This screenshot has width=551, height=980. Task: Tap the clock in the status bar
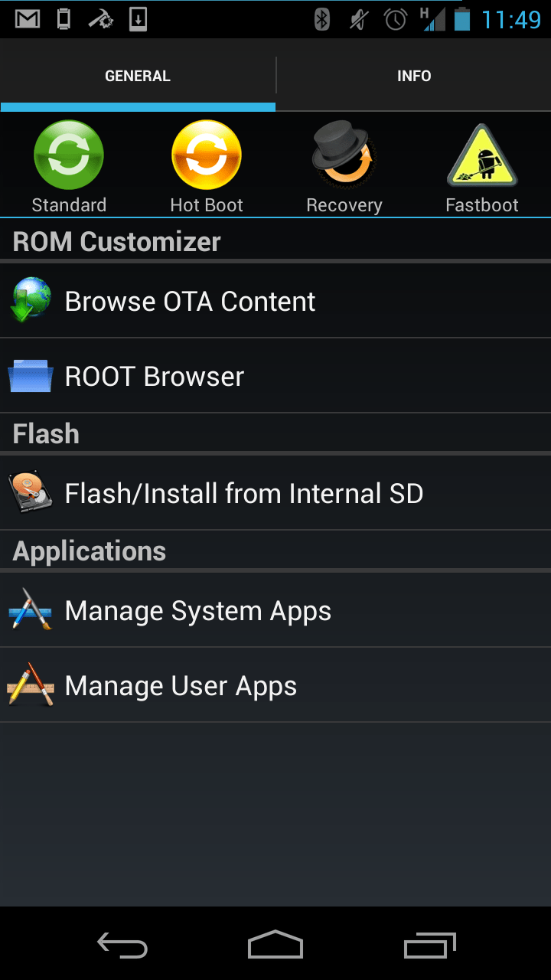pyautogui.click(x=511, y=20)
